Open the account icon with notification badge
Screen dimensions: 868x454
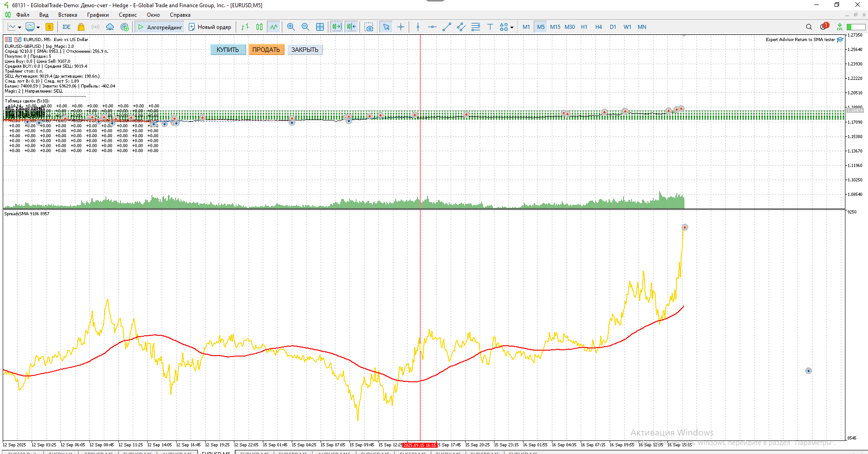point(824,27)
